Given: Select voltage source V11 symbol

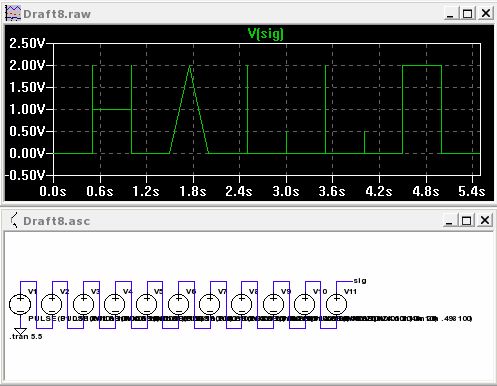Looking at the screenshot, I should (336, 304).
